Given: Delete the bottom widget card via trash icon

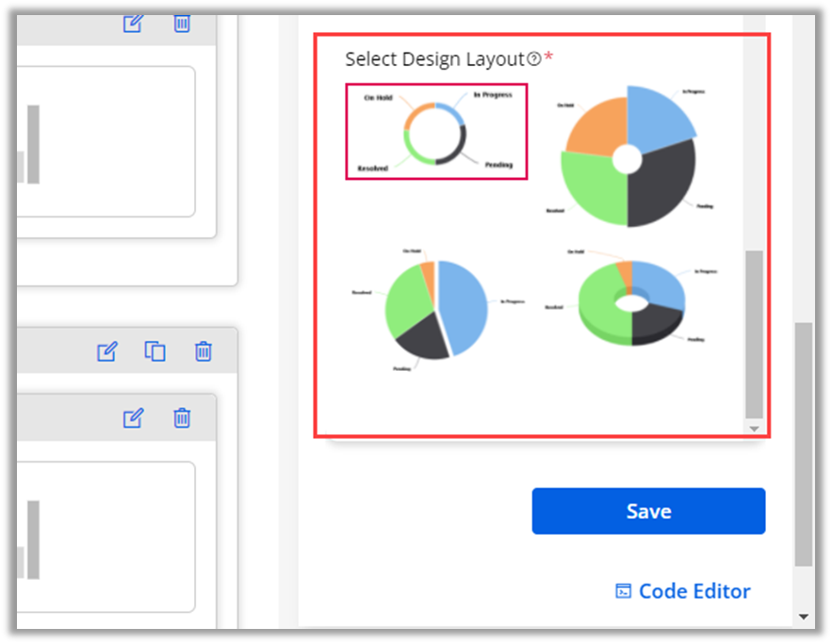Looking at the screenshot, I should (x=182, y=418).
